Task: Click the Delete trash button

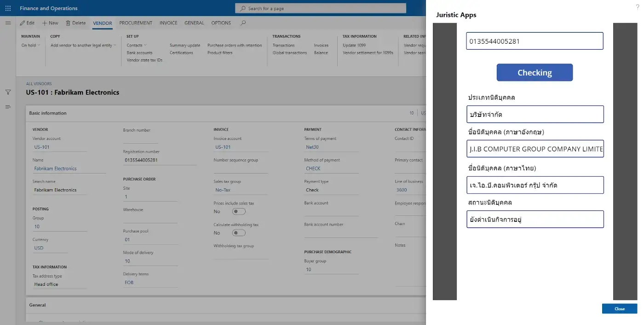Action: coord(75,23)
